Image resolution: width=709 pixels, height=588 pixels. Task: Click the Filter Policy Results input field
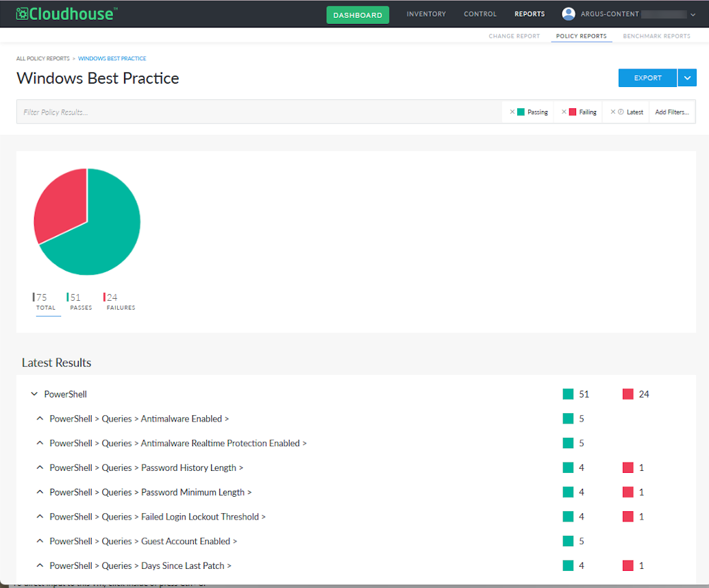[259, 112]
